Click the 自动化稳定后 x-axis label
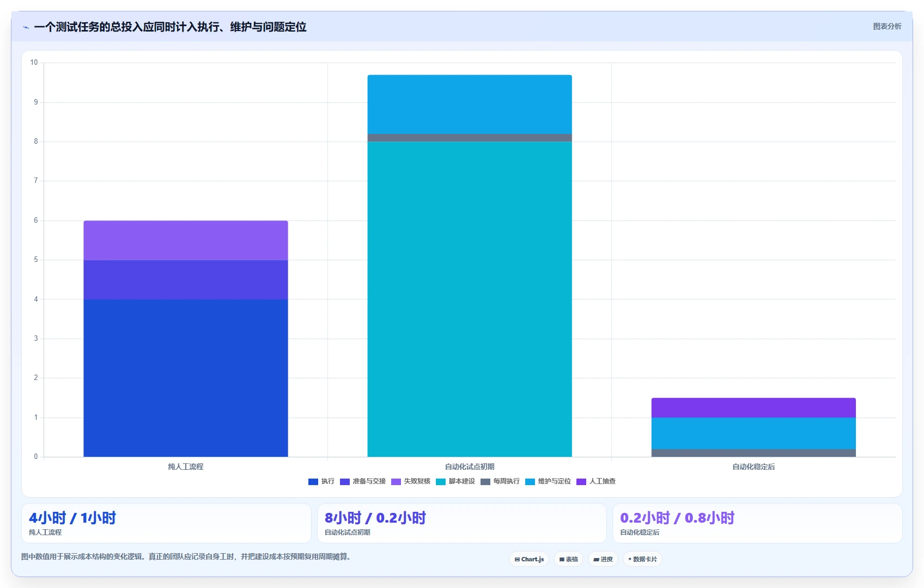924x588 pixels. [x=753, y=467]
